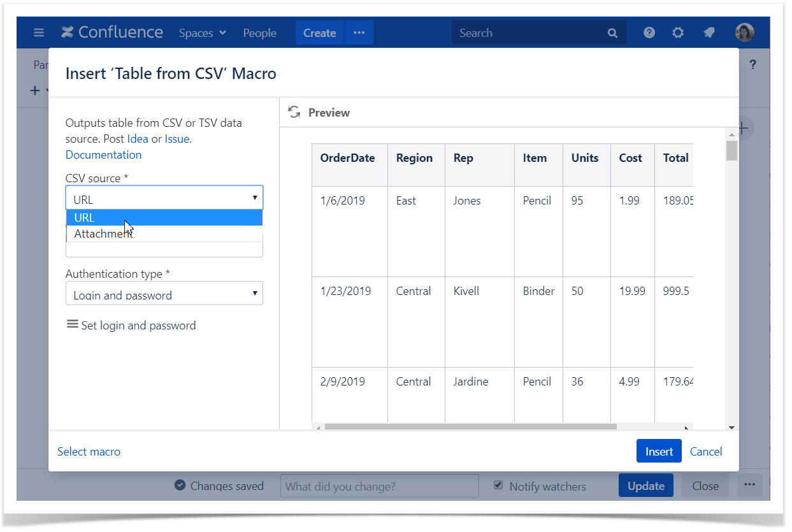Open the help question mark icon

(x=649, y=32)
